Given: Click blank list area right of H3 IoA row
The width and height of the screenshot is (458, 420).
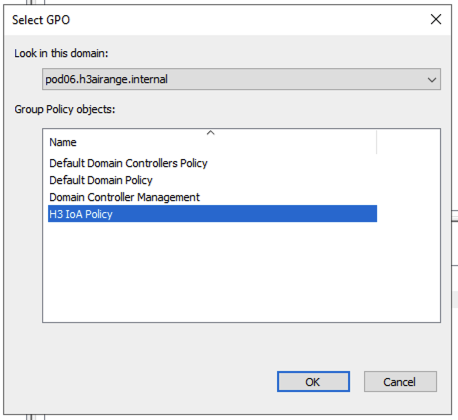Looking at the screenshot, I should pos(408,214).
